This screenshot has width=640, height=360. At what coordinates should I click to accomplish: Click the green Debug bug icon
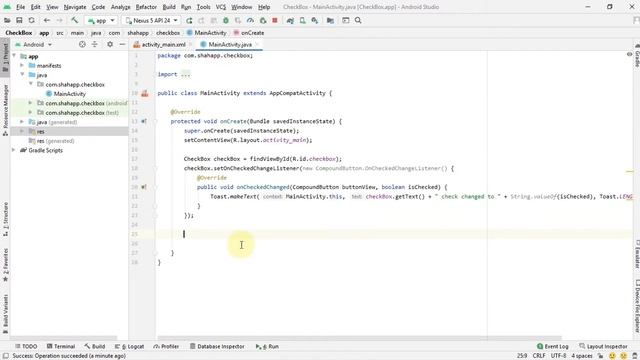click(x=226, y=20)
